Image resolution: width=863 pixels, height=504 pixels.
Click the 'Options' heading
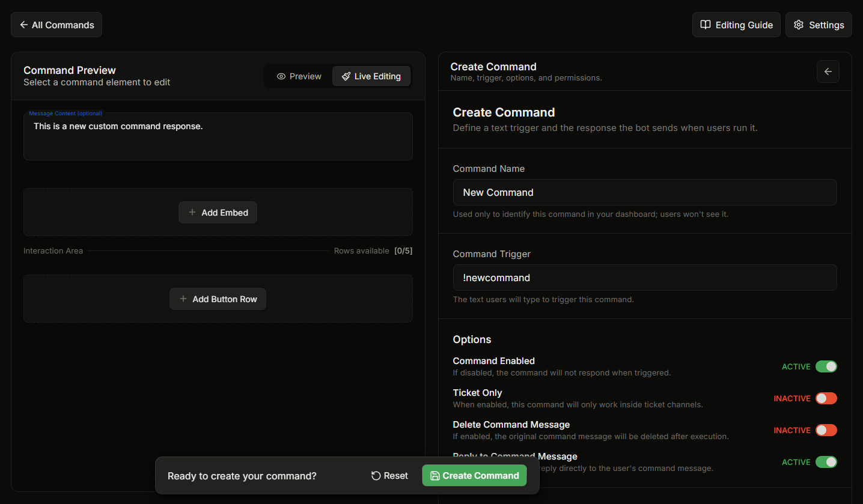[x=472, y=339]
